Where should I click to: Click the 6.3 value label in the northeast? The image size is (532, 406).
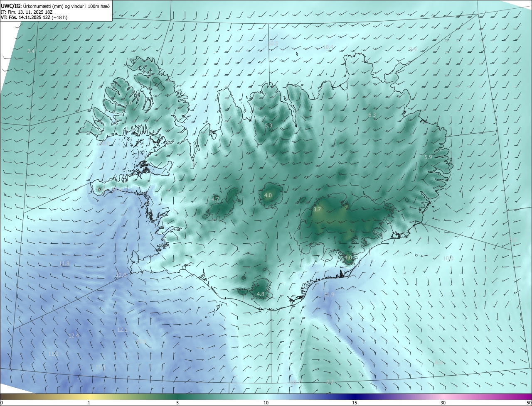tap(372, 115)
